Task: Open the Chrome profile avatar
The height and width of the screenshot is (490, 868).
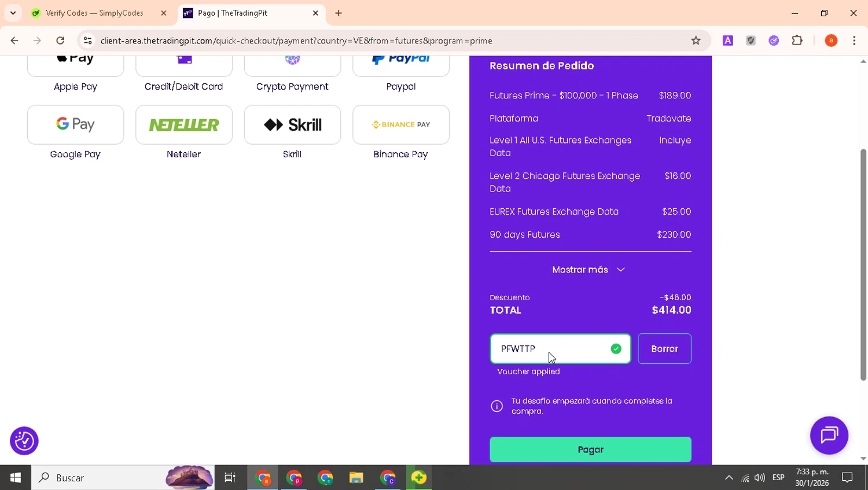Action: 831,40
